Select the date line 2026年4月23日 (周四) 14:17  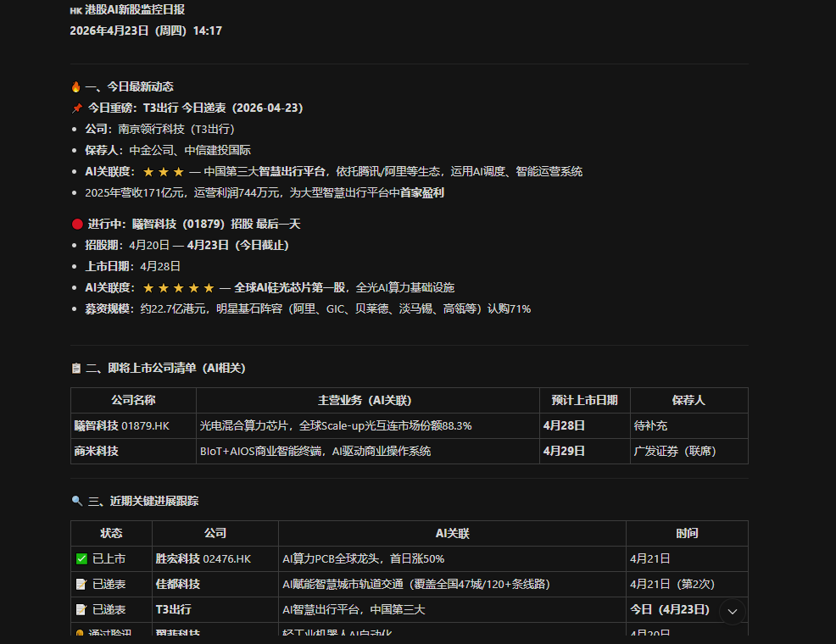click(x=146, y=31)
